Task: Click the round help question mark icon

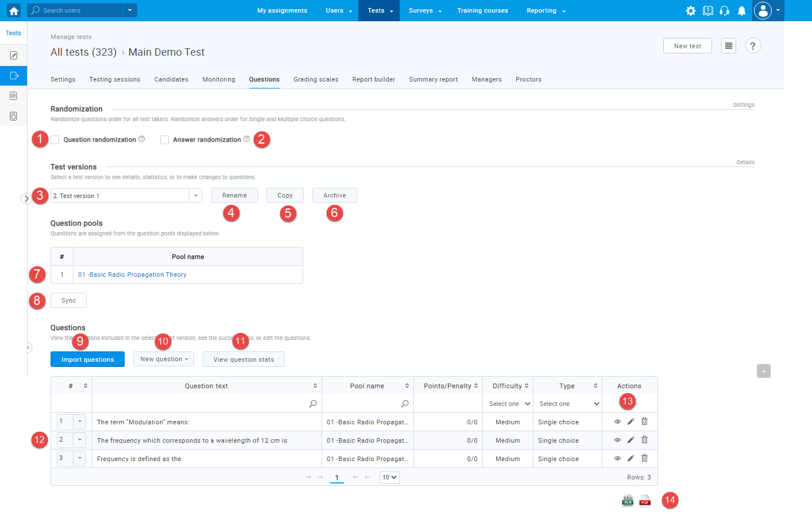Action: pyautogui.click(x=753, y=46)
